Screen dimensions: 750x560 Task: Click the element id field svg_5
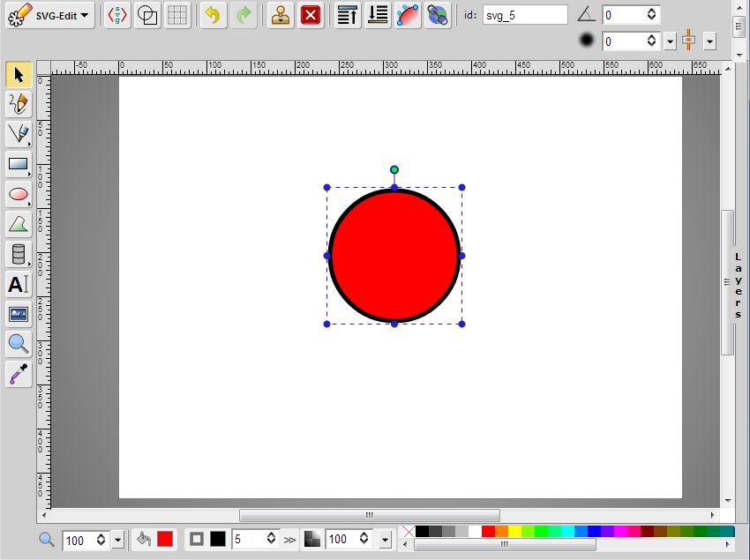tap(525, 15)
